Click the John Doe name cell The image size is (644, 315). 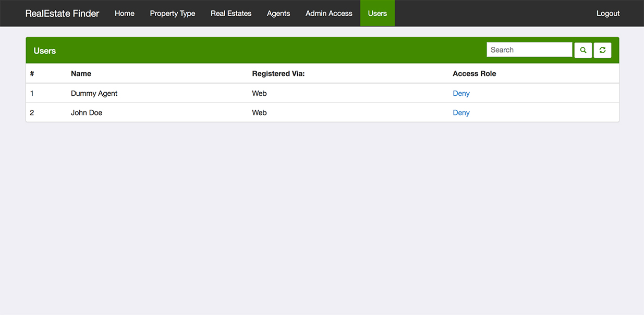87,112
